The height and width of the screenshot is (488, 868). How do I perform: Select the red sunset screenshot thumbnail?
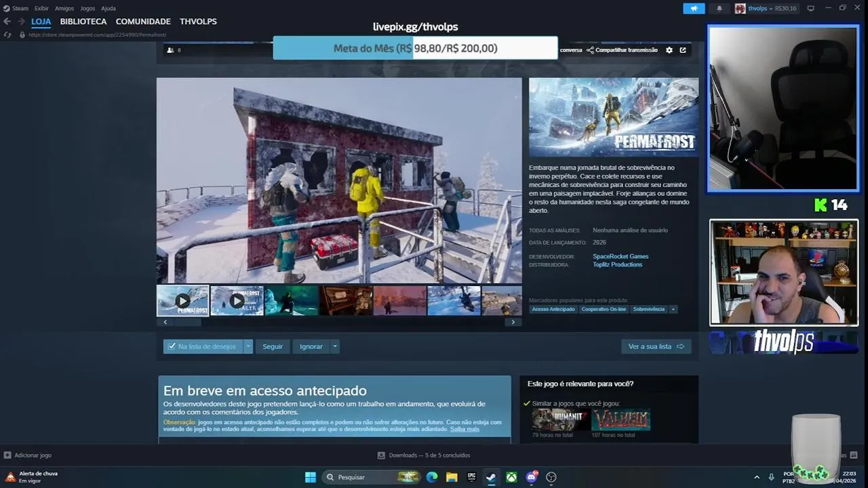point(399,301)
